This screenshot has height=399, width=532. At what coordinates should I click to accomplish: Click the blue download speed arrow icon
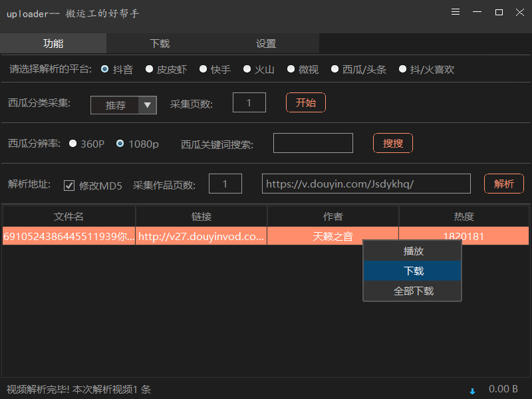pos(472,389)
